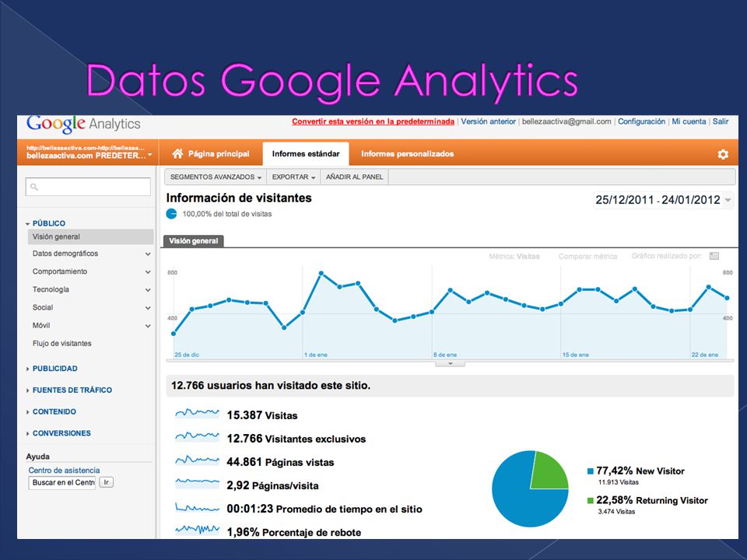The image size is (747, 560).
Task: Click Comparar métrica option
Action: (587, 257)
